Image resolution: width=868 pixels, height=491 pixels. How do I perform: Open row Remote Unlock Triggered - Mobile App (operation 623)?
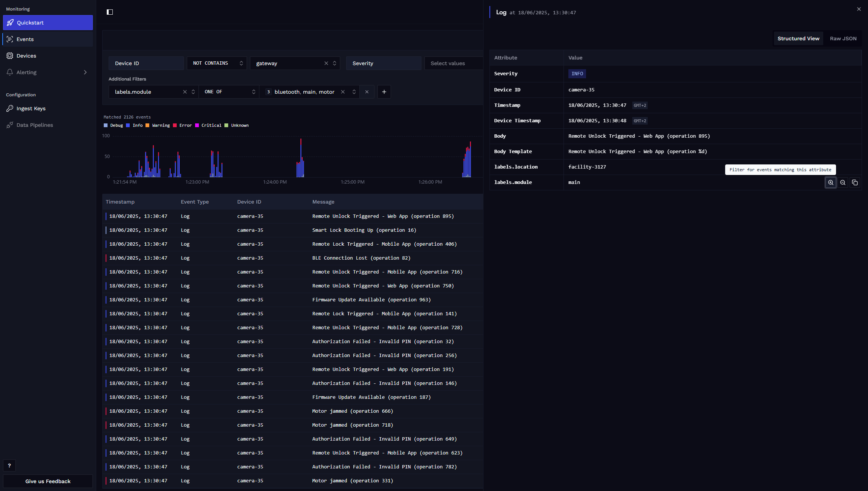pos(292,453)
